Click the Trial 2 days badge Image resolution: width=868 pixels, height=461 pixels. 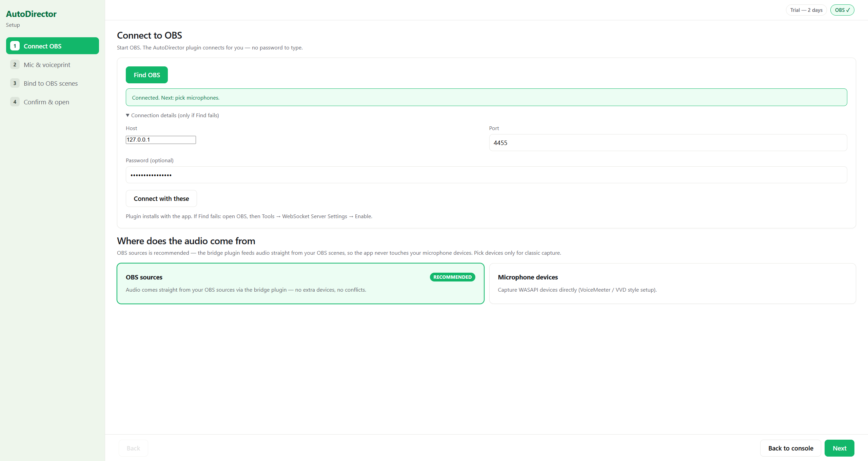pos(806,10)
